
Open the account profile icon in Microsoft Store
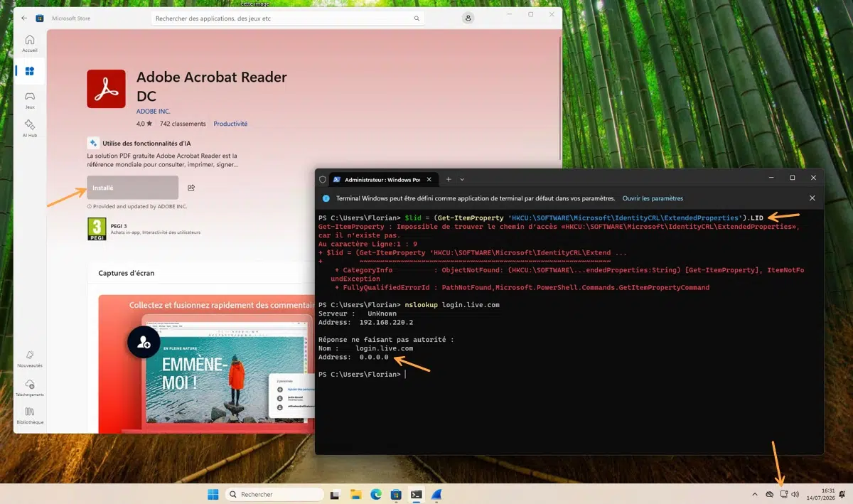[x=469, y=18]
